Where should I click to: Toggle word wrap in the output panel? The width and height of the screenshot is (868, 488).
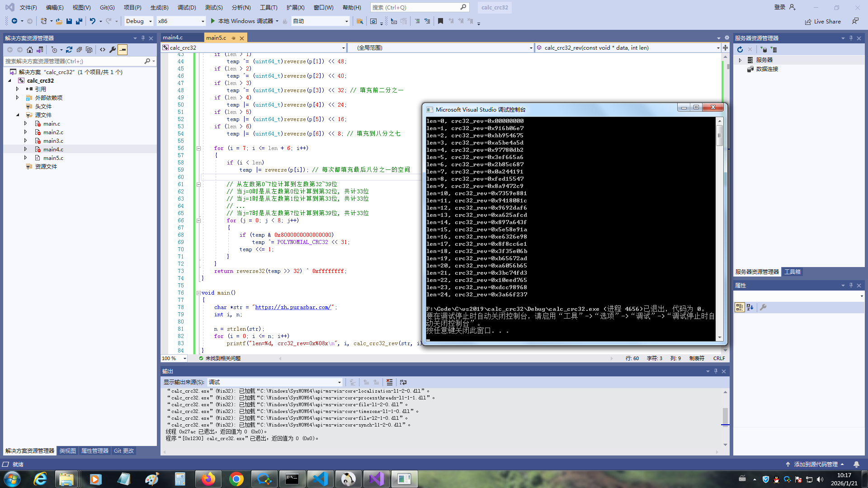point(403,382)
